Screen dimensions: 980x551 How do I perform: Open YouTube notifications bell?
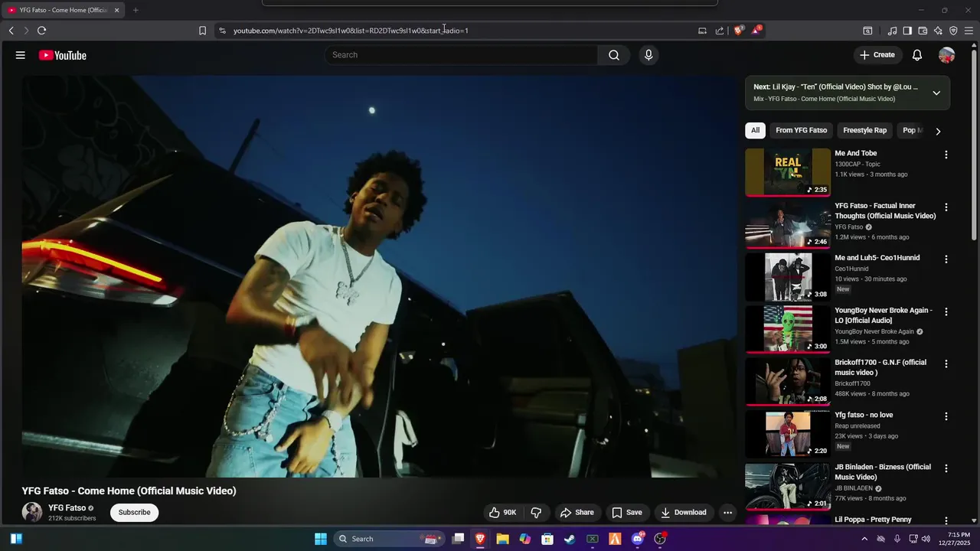click(917, 55)
